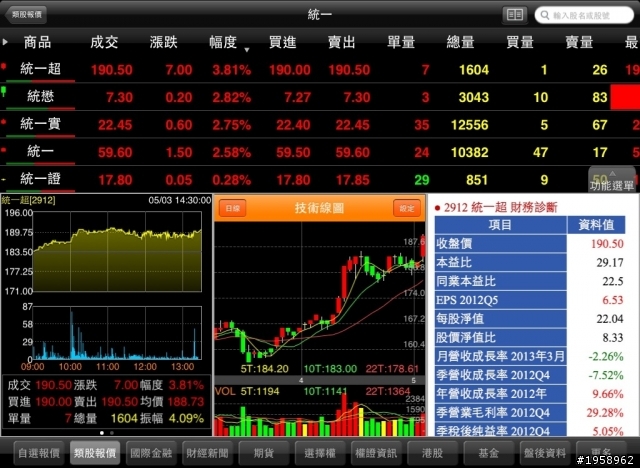Tap 統一實 total volume 12556
The width and height of the screenshot is (640, 468).
click(x=469, y=125)
